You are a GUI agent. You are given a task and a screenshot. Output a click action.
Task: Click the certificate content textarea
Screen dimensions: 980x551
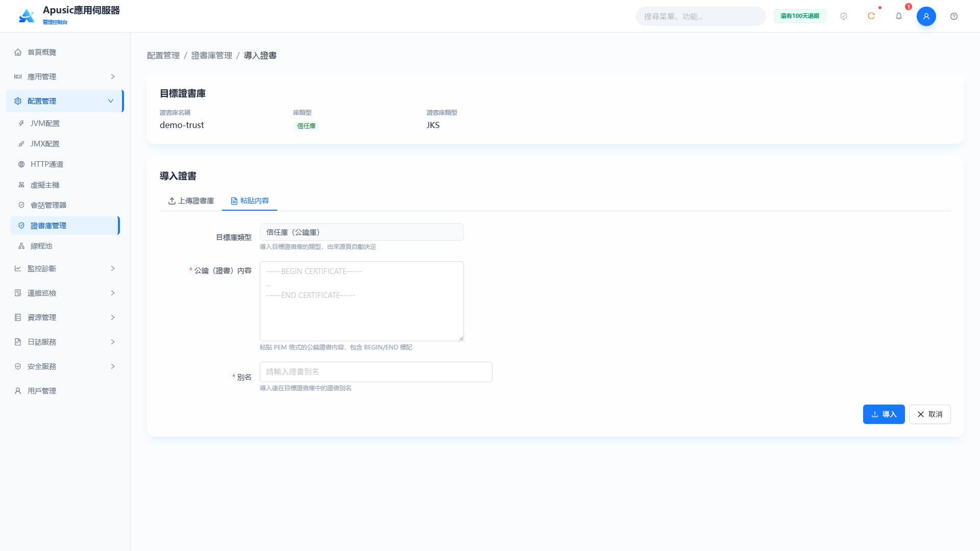(x=362, y=301)
